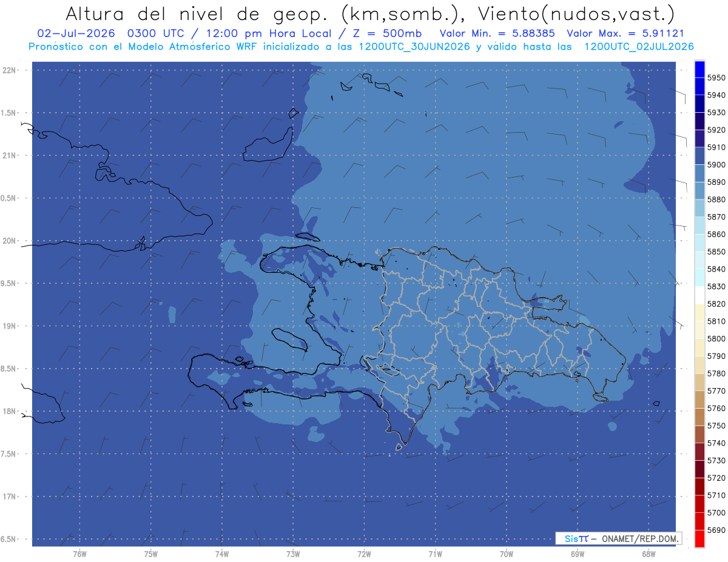Select the initialization time '1200UTC_30JUN2026'
The width and height of the screenshot is (728, 562).
pos(414,47)
